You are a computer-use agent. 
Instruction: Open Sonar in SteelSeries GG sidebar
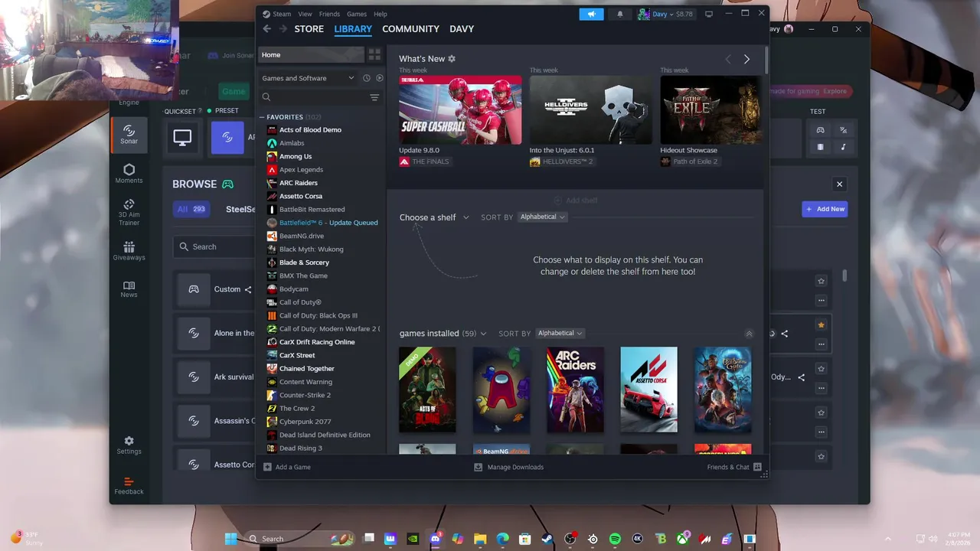point(129,135)
